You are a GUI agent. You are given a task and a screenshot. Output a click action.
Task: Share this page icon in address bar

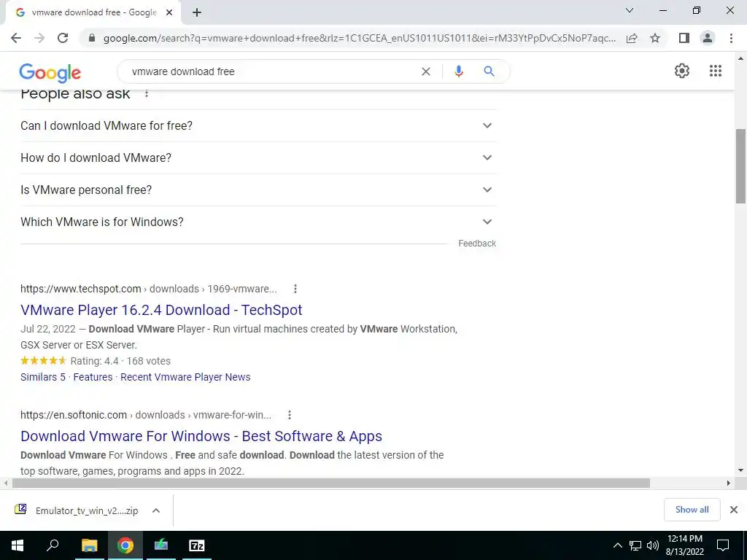(632, 38)
